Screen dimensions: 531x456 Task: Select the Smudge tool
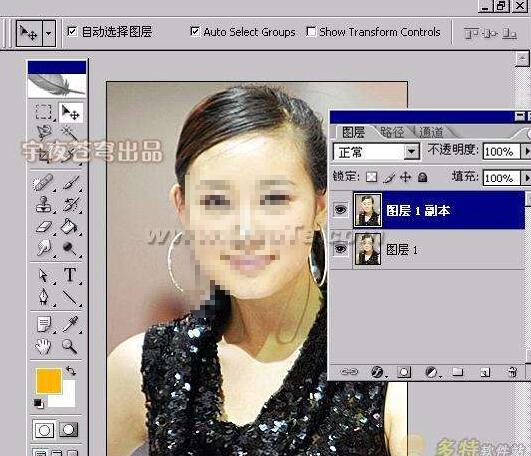pos(43,248)
